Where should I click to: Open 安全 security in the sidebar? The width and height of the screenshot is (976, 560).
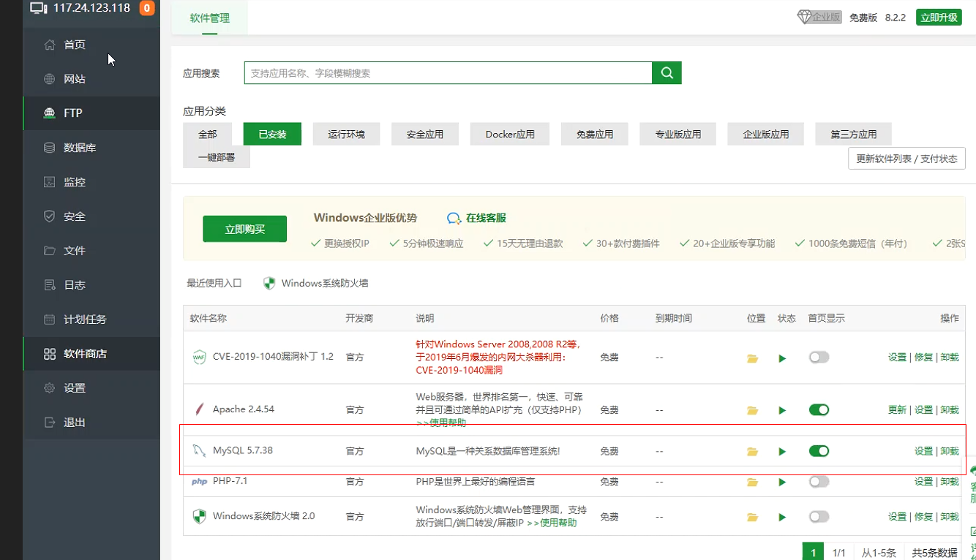point(91,216)
